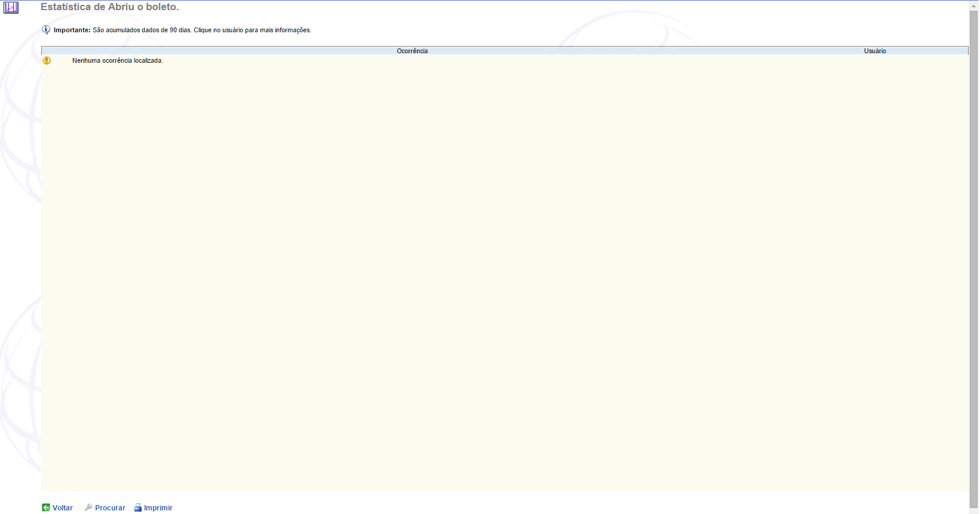980x514 pixels.
Task: Click the Procurar magnifying glass icon
Action: point(88,507)
